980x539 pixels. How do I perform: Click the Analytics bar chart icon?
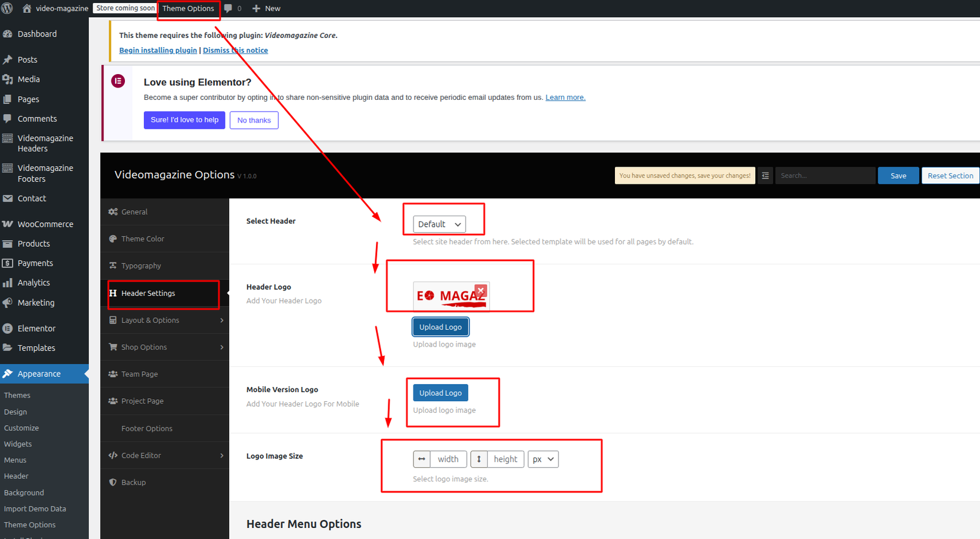(8, 283)
